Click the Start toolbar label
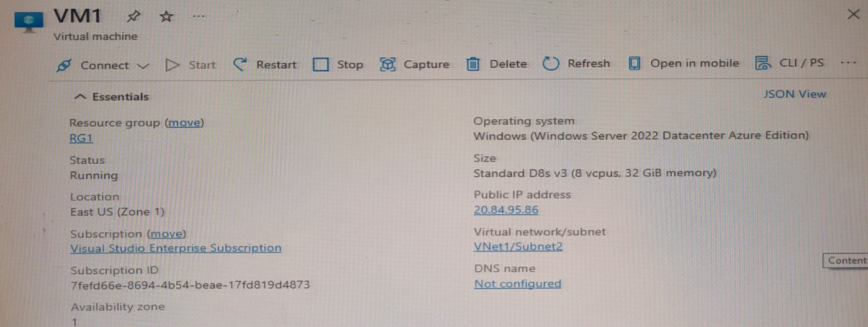 (x=202, y=65)
